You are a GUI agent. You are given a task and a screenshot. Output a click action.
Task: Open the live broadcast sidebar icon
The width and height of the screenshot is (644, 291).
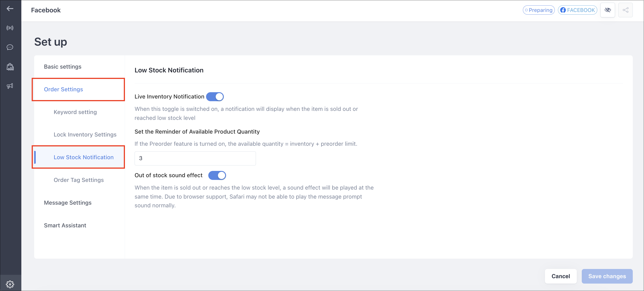(x=10, y=28)
